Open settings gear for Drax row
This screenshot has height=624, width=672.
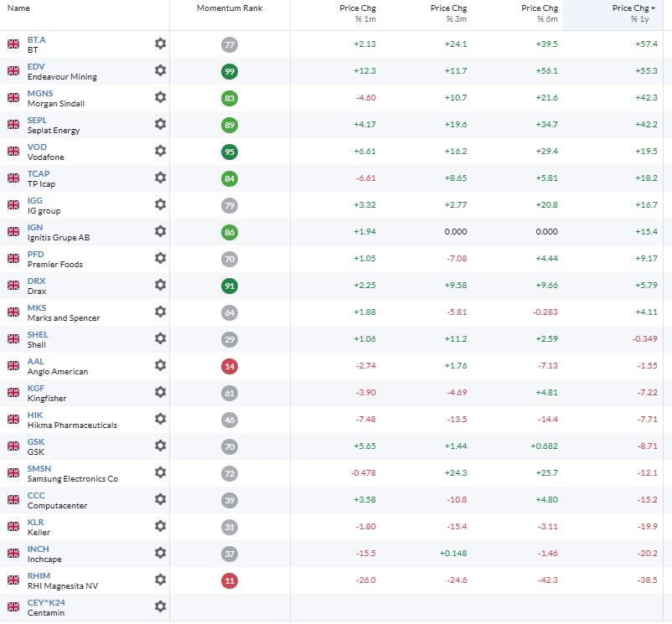pyautogui.click(x=160, y=285)
